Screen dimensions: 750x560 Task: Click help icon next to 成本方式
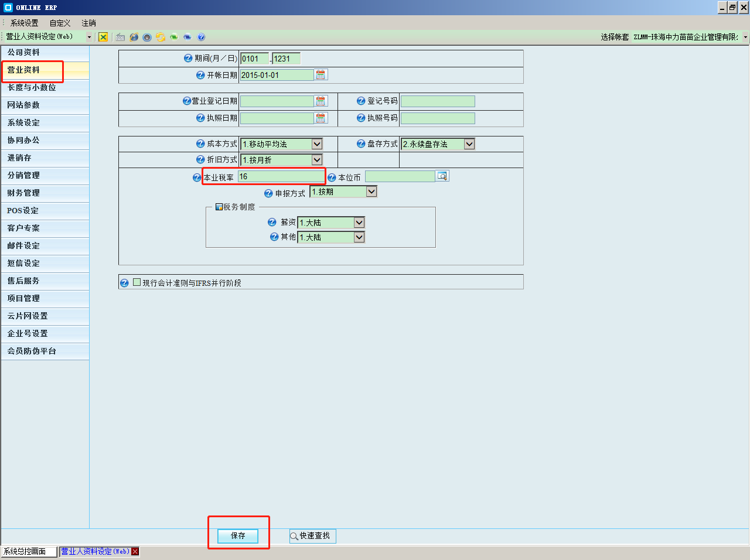tap(200, 144)
